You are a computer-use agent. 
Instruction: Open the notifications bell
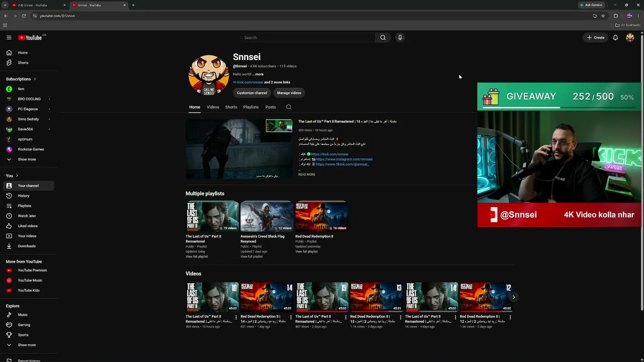[615, 38]
